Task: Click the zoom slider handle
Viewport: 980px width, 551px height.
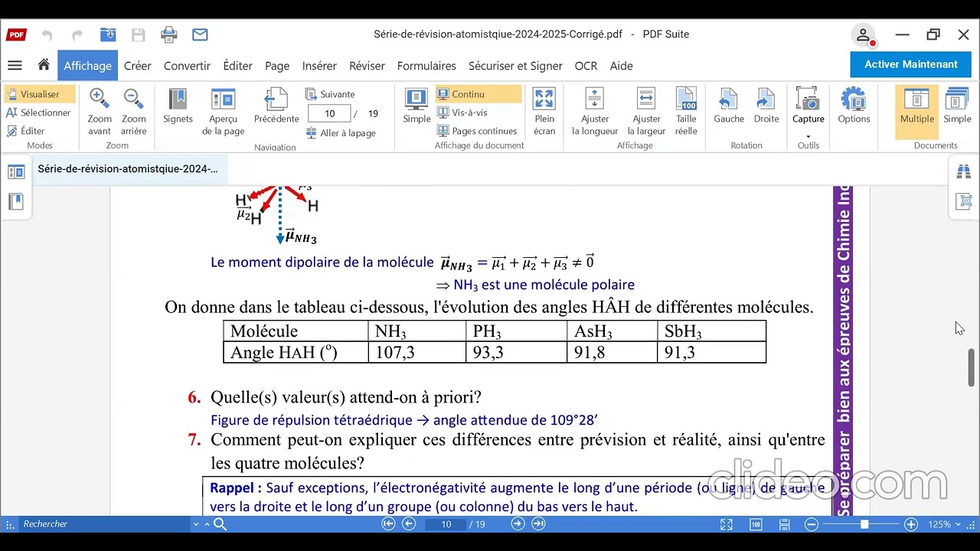Action: (864, 524)
